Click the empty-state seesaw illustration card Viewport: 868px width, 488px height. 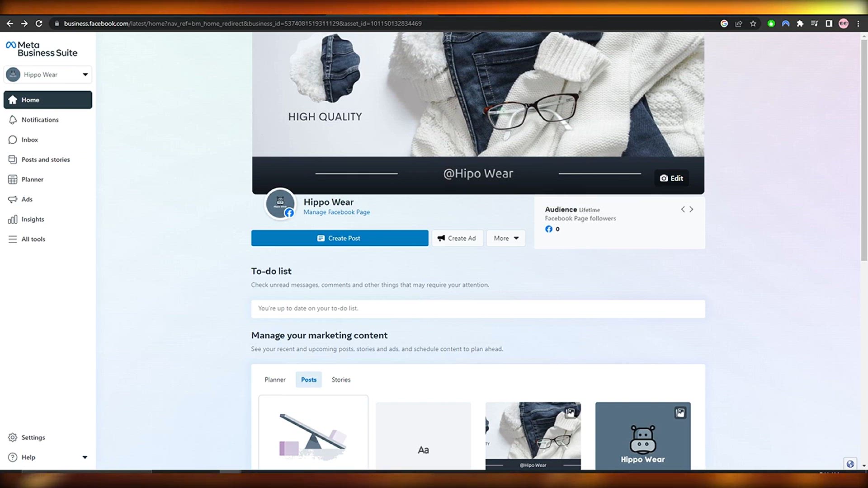[313, 432]
